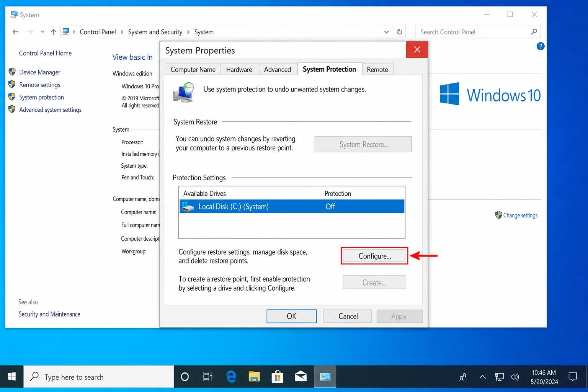Image resolution: width=588 pixels, height=392 pixels.
Task: Click the Remote settings shield icon
Action: pos(12,85)
